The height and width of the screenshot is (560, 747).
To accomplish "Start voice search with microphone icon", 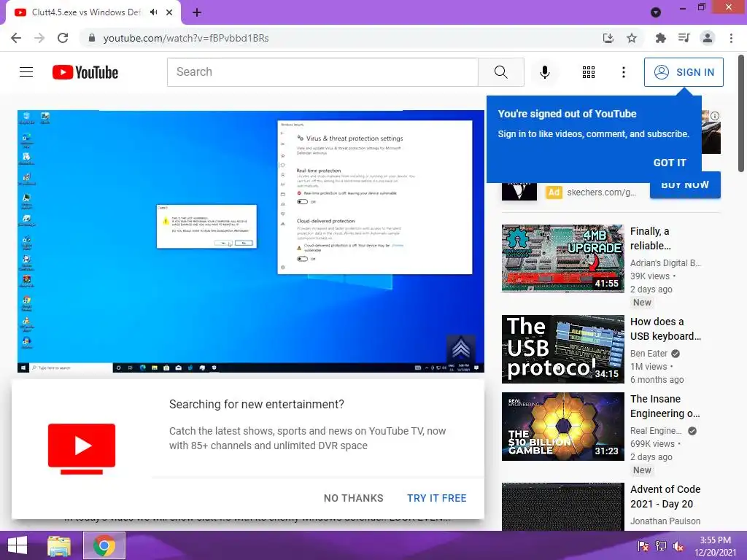I will point(544,72).
